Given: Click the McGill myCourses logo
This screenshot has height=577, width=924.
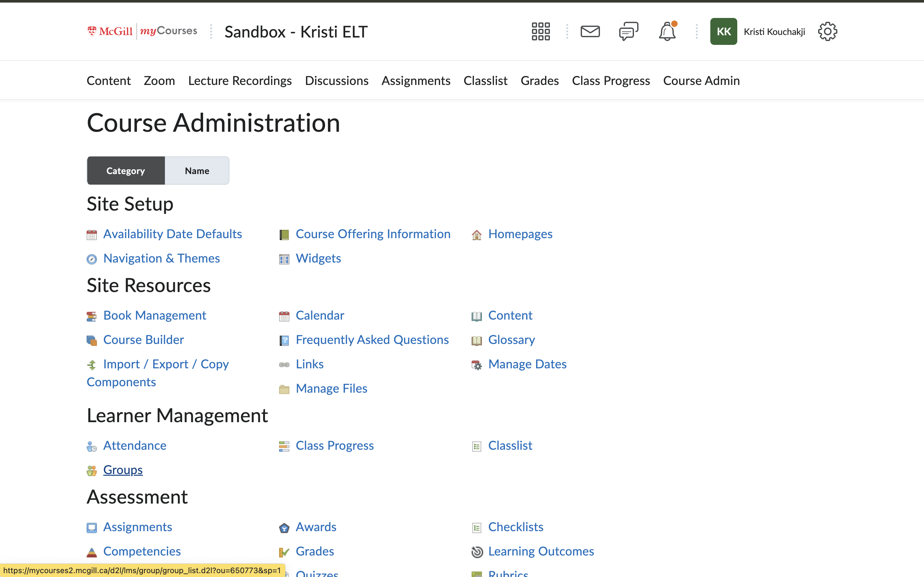Looking at the screenshot, I should pyautogui.click(x=142, y=31).
